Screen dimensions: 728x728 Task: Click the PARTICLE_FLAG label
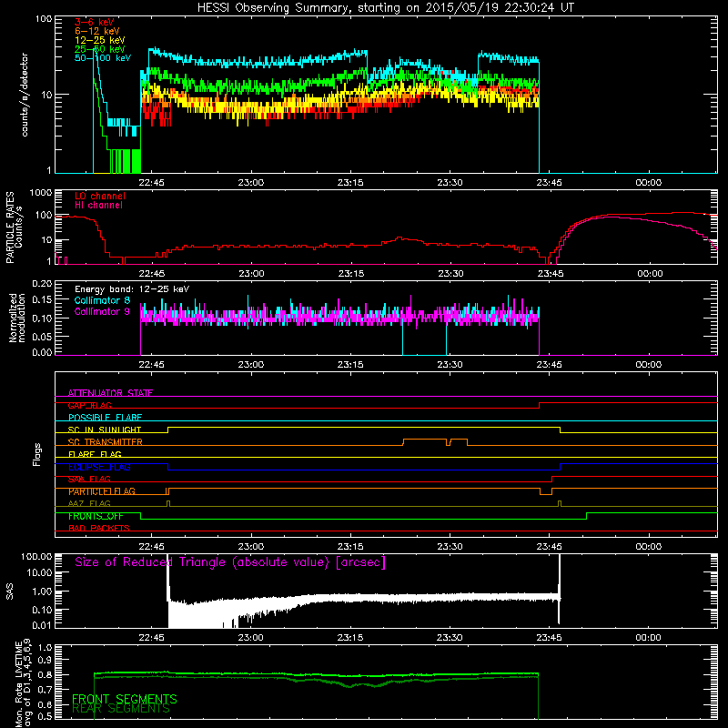(x=102, y=491)
